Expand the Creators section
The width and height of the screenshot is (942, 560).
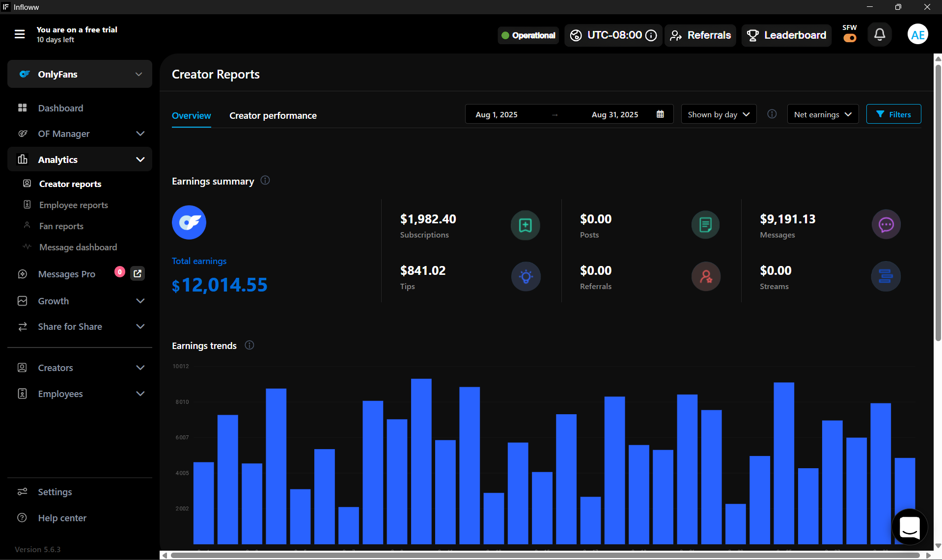coord(140,367)
